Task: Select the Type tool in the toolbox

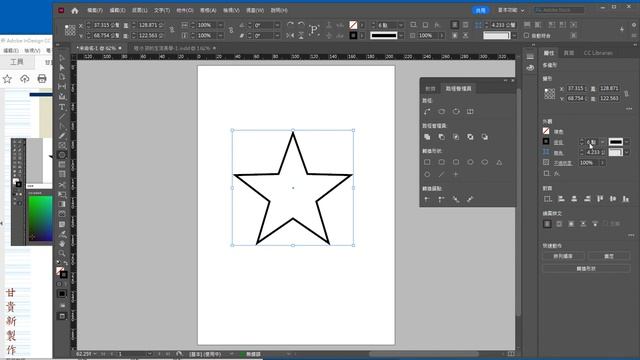Action: (62, 107)
